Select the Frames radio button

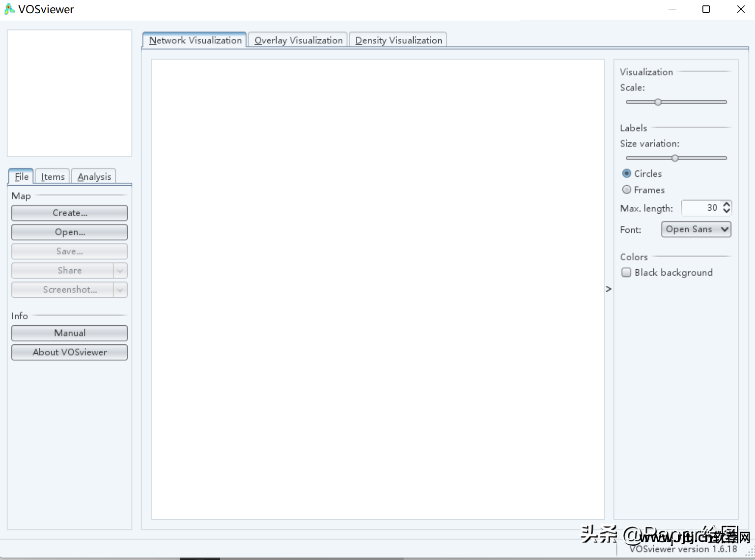point(627,190)
